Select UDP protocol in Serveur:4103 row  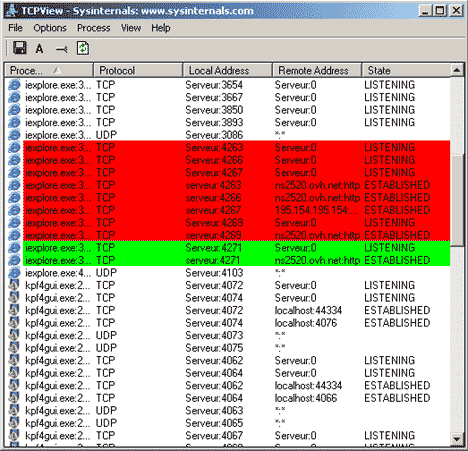[x=106, y=273]
